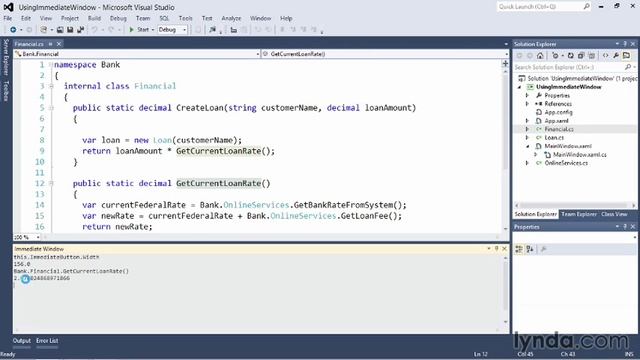Pin the Financial.cs tab

[51, 44]
